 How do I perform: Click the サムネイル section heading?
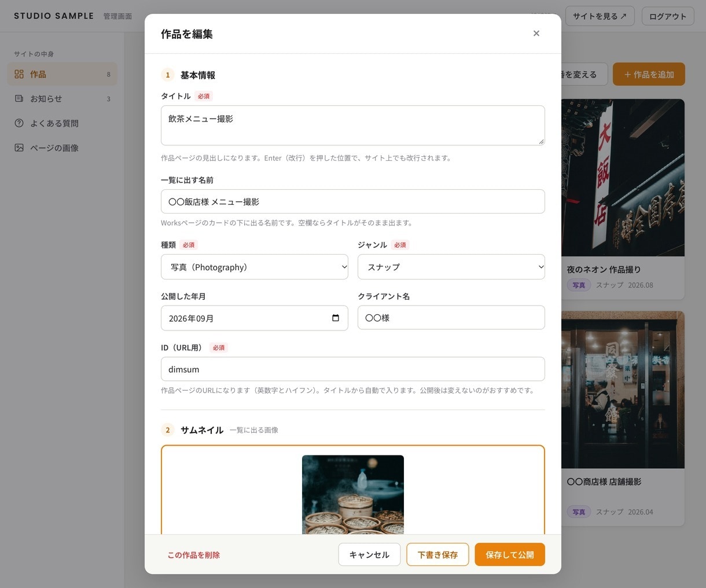pos(202,430)
